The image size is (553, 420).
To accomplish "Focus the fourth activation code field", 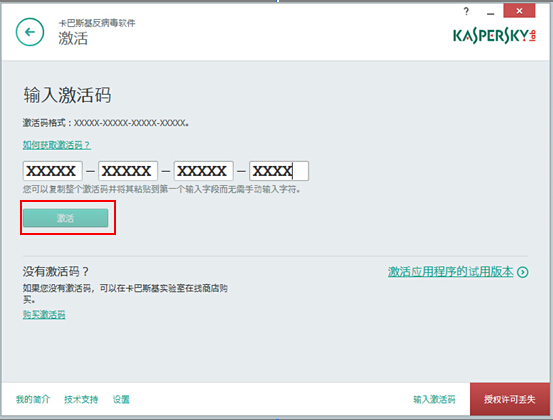I will [x=279, y=171].
